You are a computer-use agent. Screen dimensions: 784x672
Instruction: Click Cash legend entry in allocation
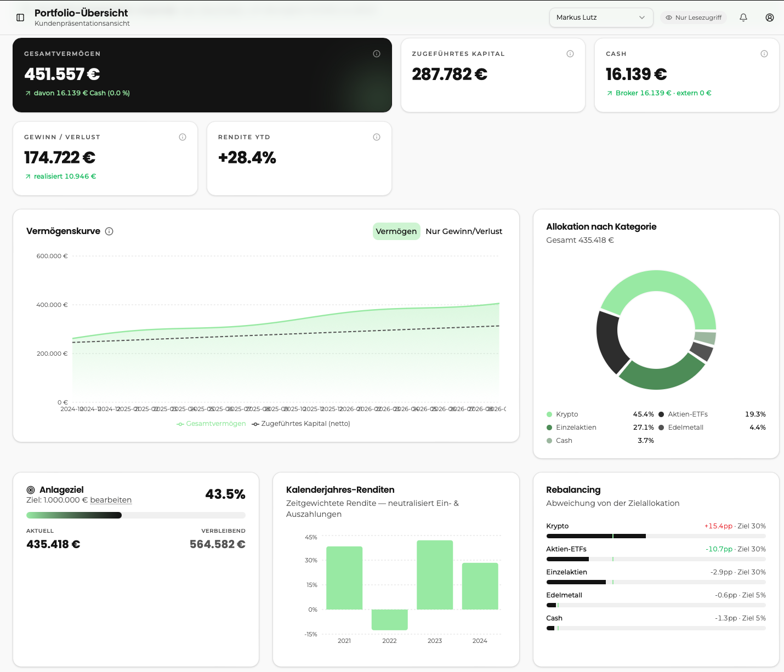point(600,441)
